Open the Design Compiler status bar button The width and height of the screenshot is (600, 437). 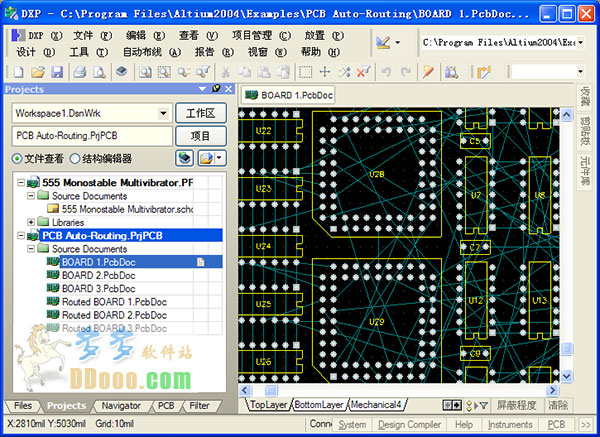pos(409,425)
